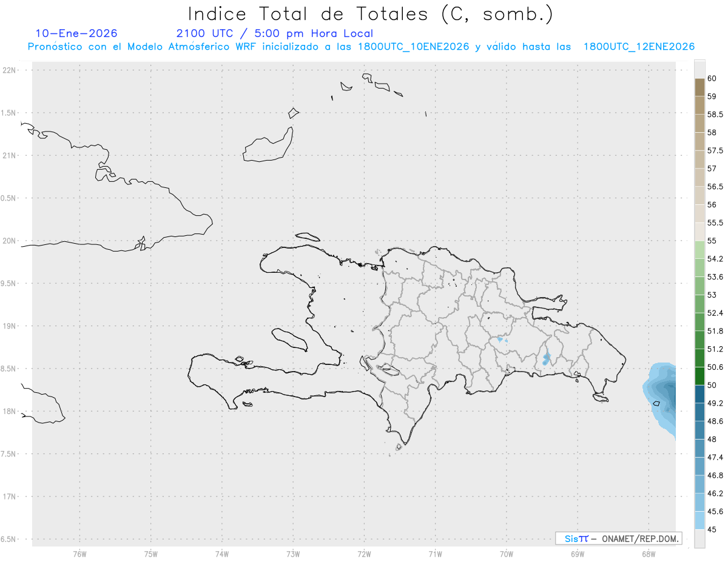Image resolution: width=728 pixels, height=562 pixels.
Task: Click the legend value "51.8"
Action: pos(715,331)
